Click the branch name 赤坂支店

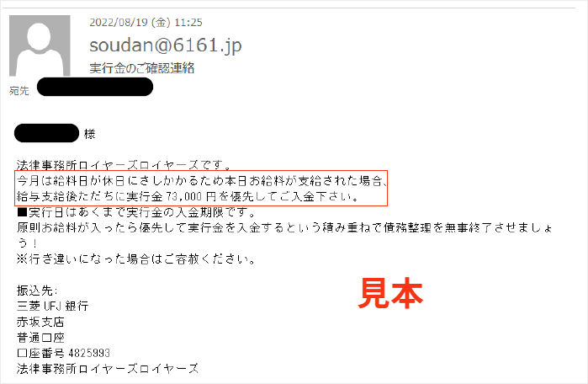40,322
